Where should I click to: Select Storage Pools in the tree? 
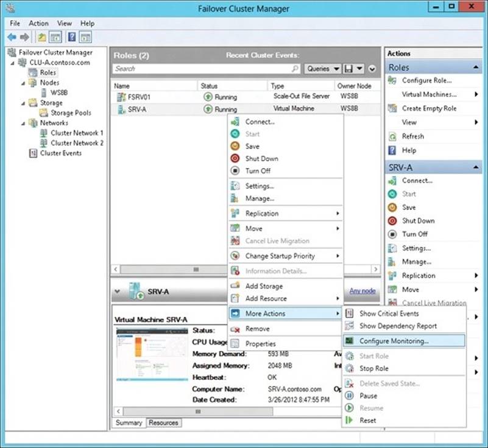71,113
